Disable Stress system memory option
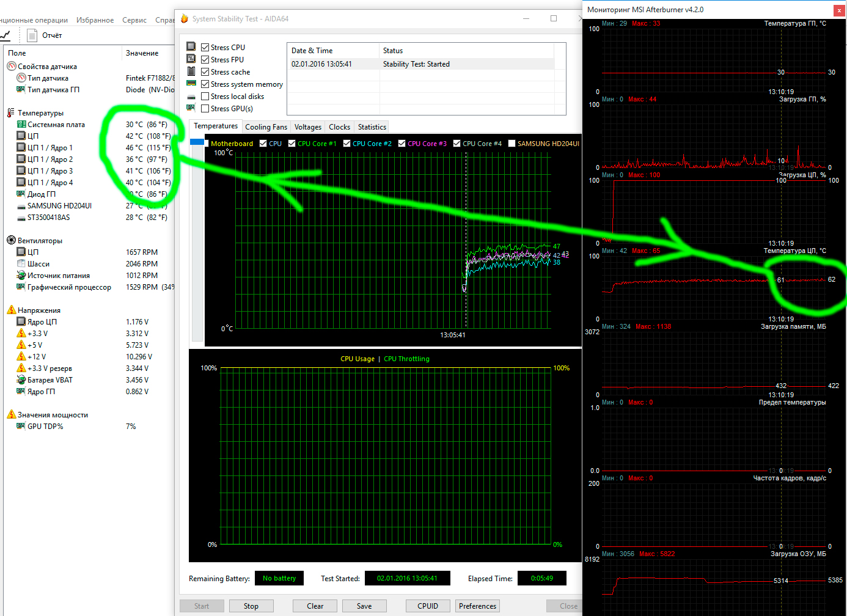The width and height of the screenshot is (847, 616). [x=205, y=84]
